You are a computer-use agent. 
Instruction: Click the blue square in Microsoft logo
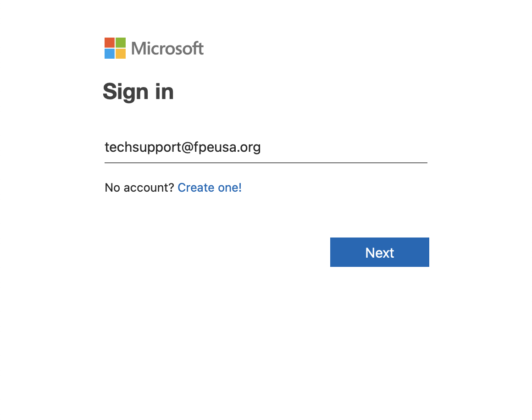point(110,54)
